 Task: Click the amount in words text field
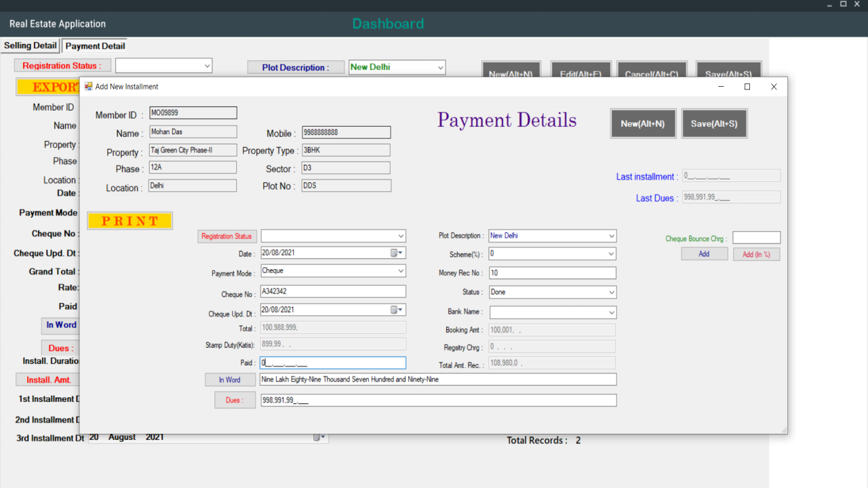(439, 380)
